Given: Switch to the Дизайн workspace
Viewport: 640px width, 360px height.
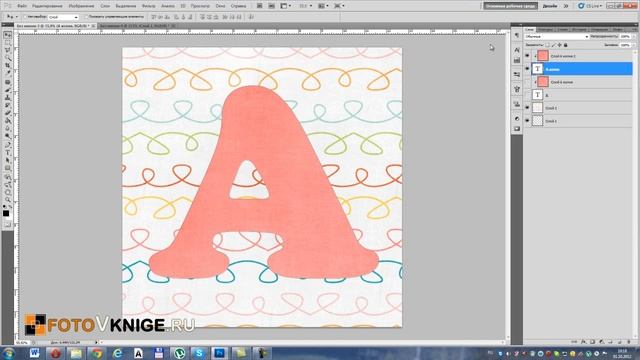Looking at the screenshot, I should coord(550,6).
